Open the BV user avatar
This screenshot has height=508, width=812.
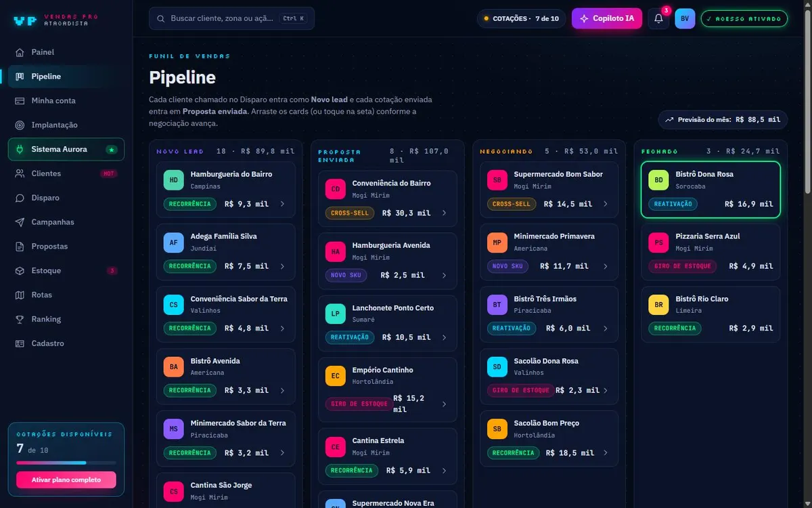click(x=685, y=19)
